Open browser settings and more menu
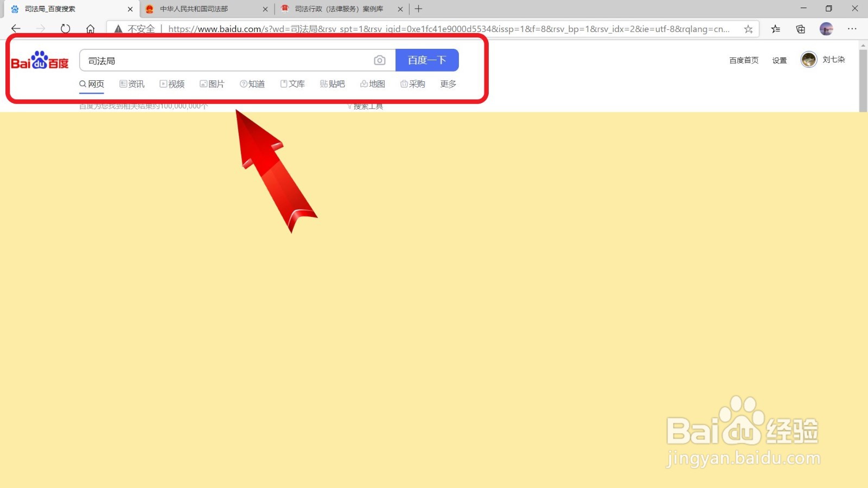The width and height of the screenshot is (868, 488). point(852,29)
